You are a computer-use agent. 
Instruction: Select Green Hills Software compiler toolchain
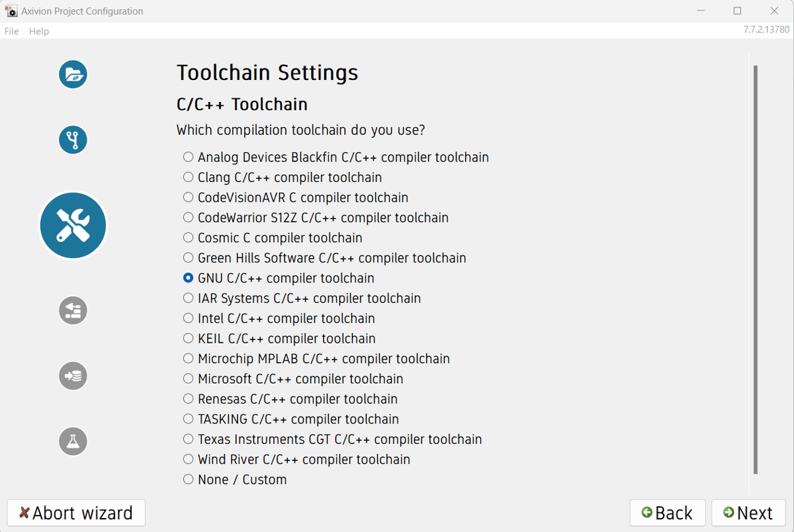(x=189, y=258)
